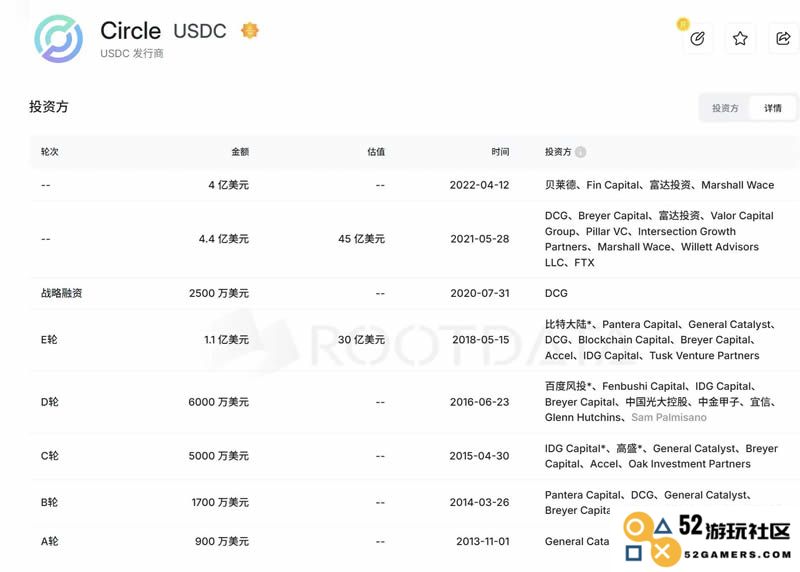Click the 时间 column header

[500, 152]
